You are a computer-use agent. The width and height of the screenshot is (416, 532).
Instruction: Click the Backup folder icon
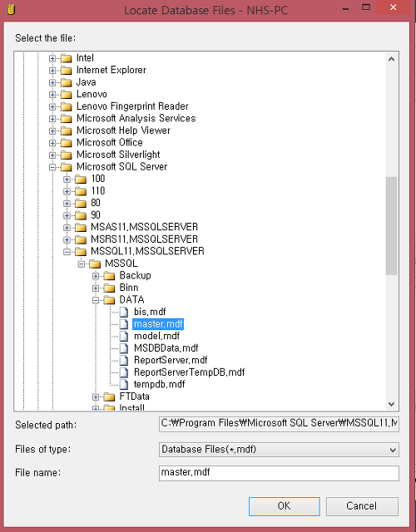click(109, 276)
